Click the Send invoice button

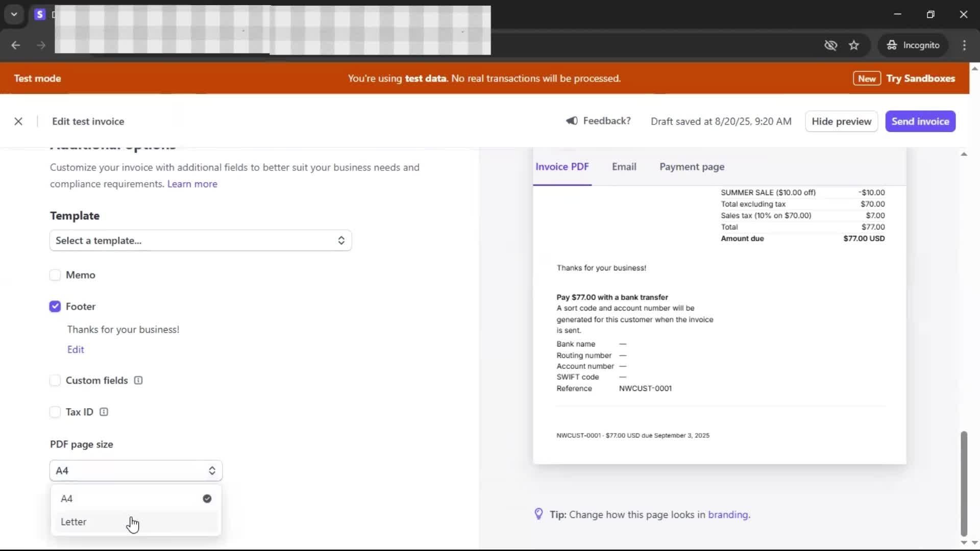click(x=920, y=121)
